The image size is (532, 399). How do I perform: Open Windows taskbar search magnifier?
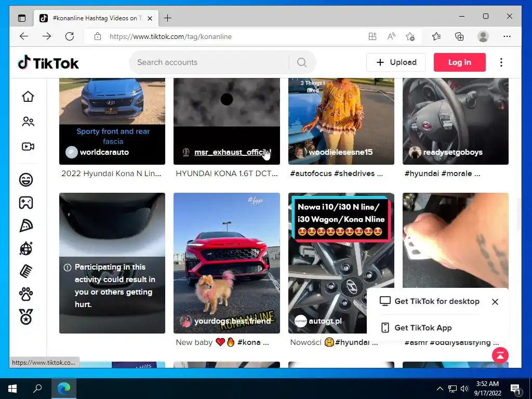[37, 389]
